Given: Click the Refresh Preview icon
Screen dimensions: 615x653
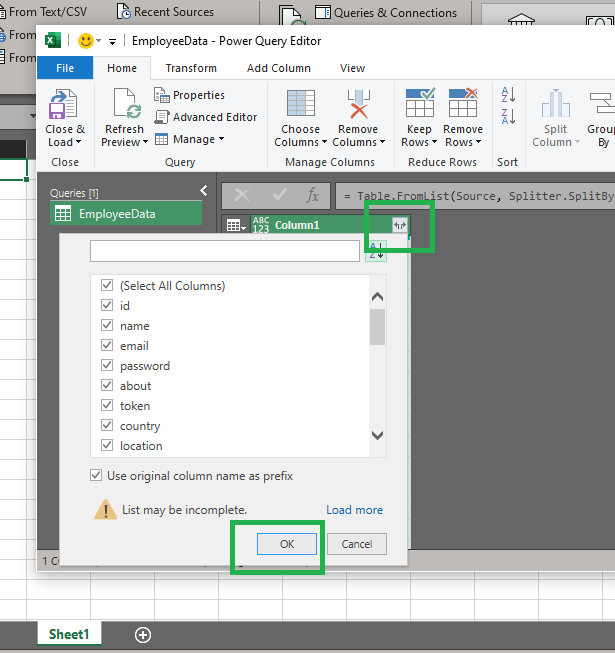Looking at the screenshot, I should coord(127,103).
